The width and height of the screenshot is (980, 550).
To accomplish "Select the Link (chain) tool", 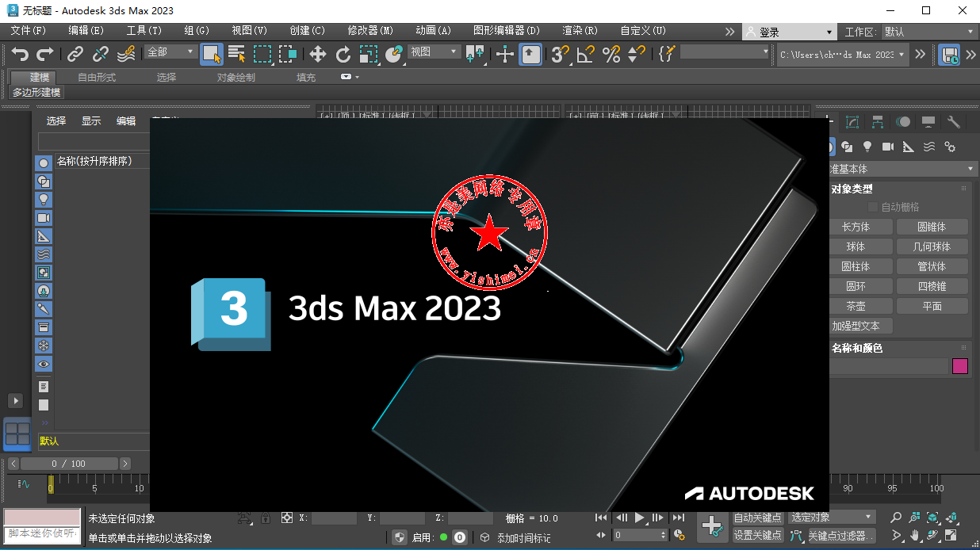I will (75, 54).
